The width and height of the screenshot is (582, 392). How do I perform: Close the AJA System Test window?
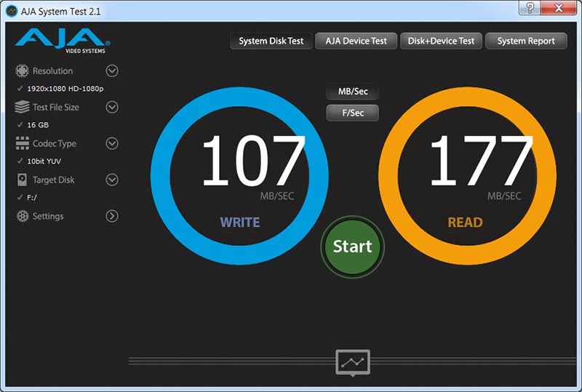(x=559, y=8)
